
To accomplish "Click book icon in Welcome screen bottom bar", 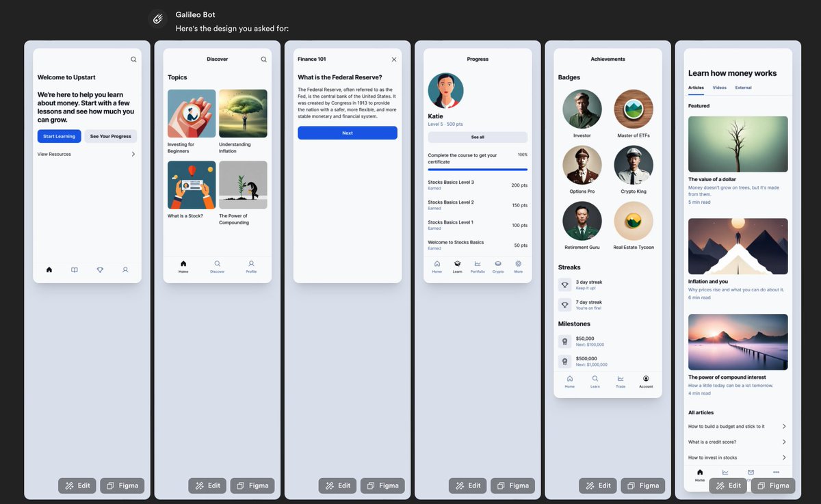I will tap(75, 269).
